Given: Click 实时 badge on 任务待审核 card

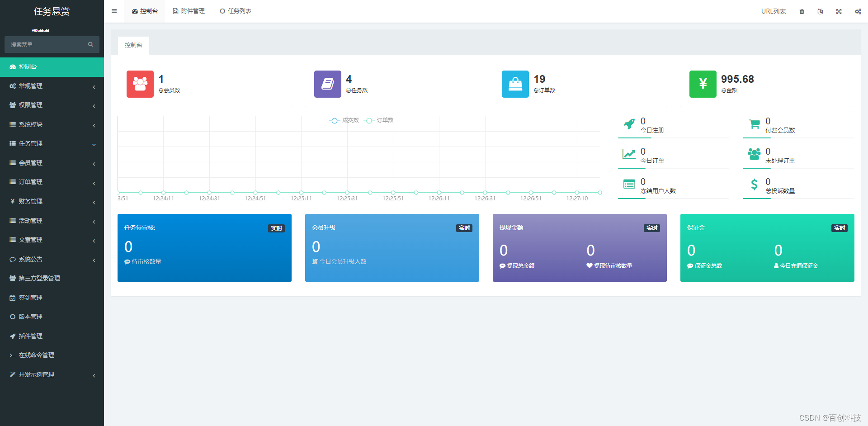Looking at the screenshot, I should point(277,228).
